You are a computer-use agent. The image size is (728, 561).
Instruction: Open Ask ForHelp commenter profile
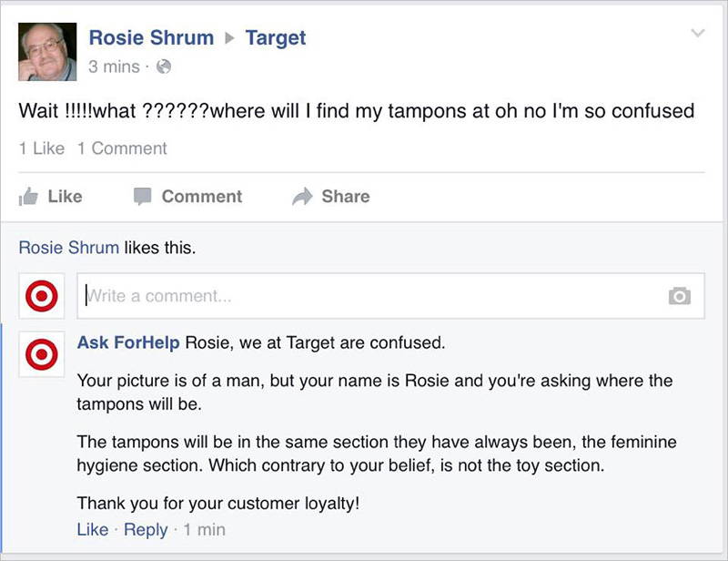[128, 342]
